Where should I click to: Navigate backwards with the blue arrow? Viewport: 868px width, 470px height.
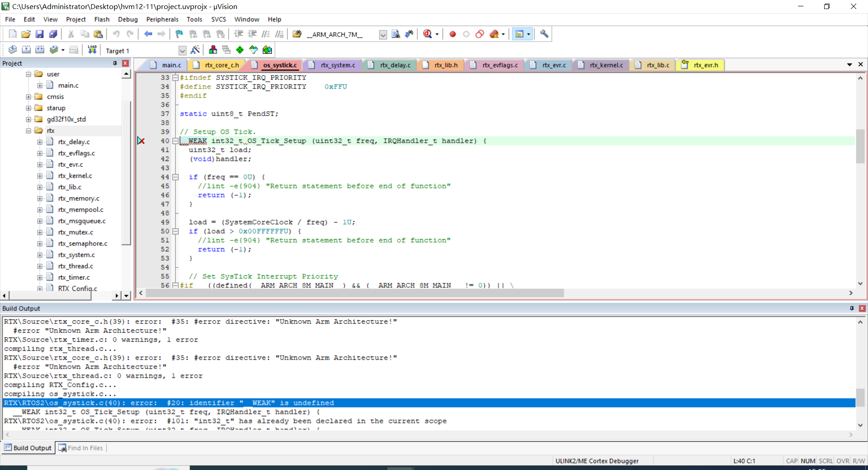click(x=148, y=34)
